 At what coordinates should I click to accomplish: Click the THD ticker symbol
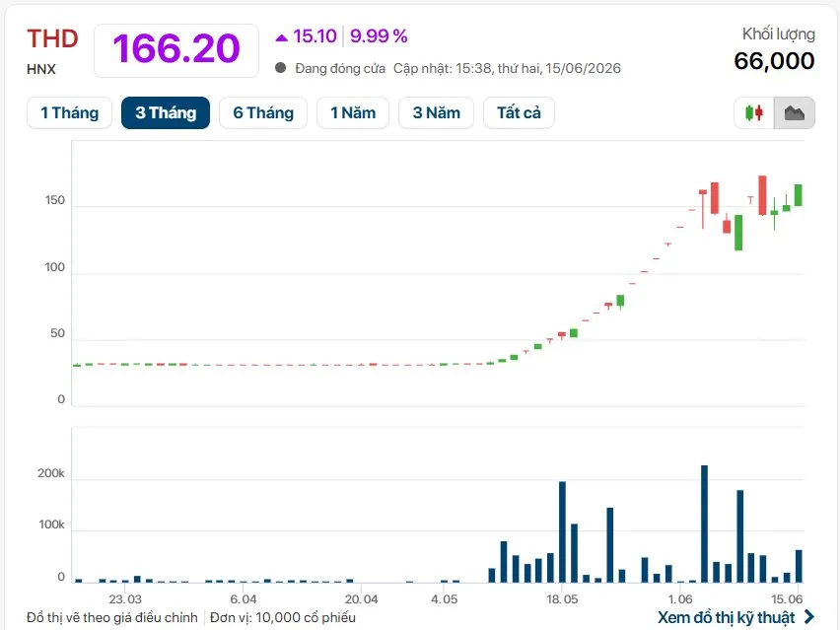pos(52,39)
